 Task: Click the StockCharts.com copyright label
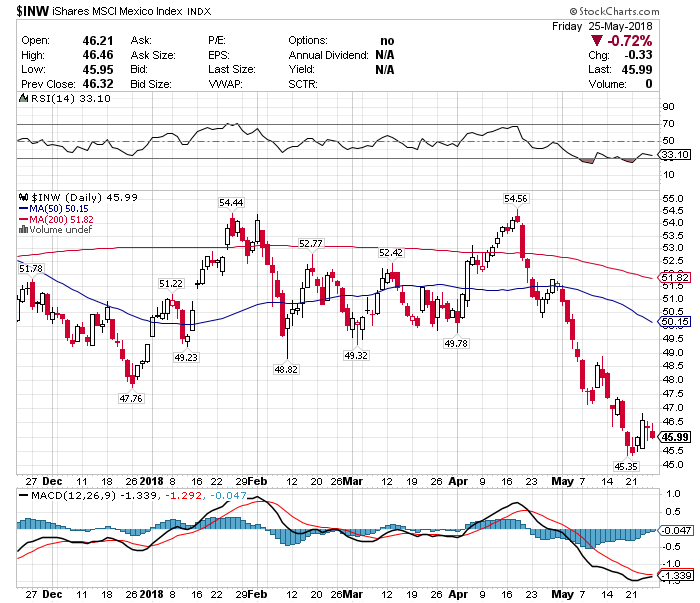(614, 11)
